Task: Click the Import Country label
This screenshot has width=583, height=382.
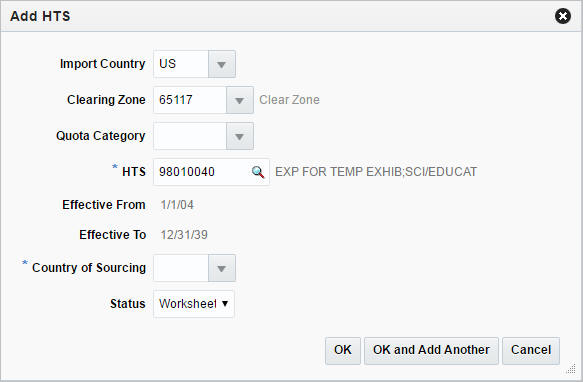Action: [103, 64]
